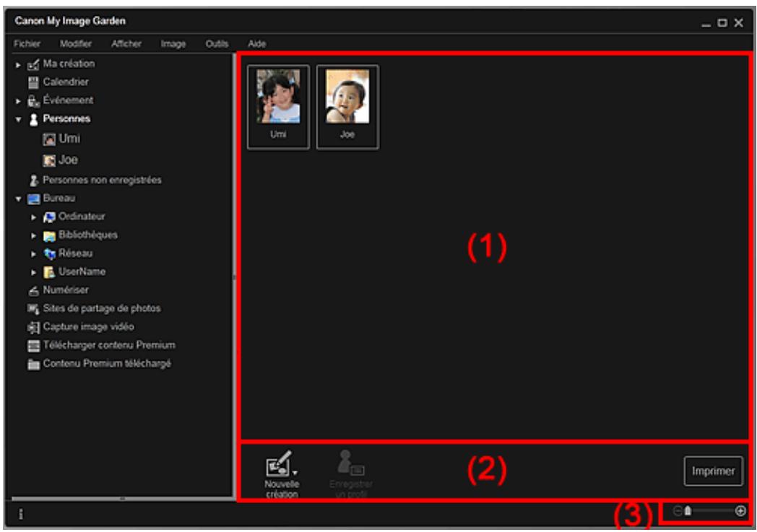Expand the Bibliothèques folder node
757x532 pixels.
33,235
